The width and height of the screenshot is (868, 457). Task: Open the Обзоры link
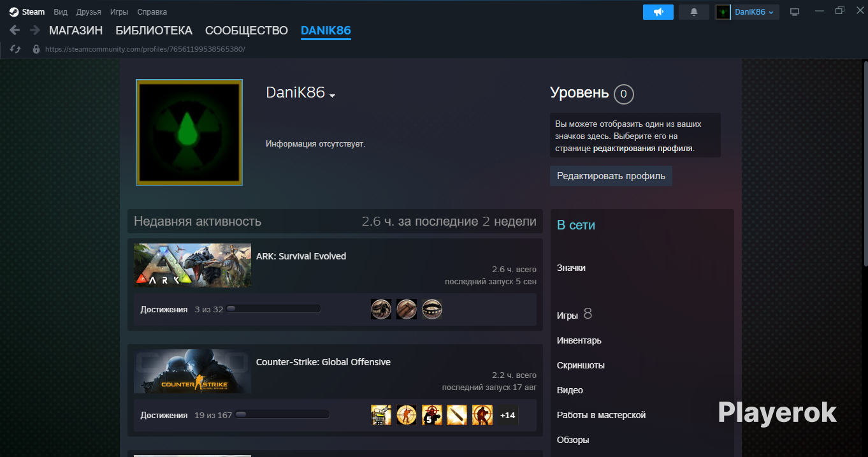point(573,440)
